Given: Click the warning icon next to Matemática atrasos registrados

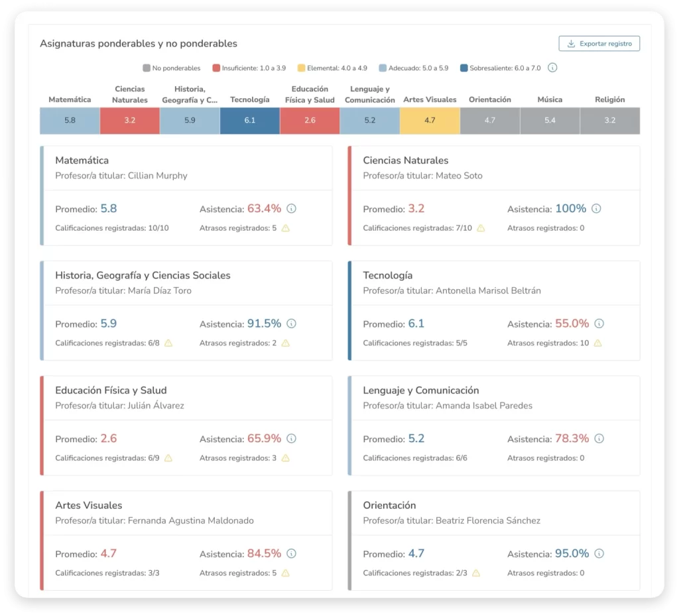Looking at the screenshot, I should point(286,228).
